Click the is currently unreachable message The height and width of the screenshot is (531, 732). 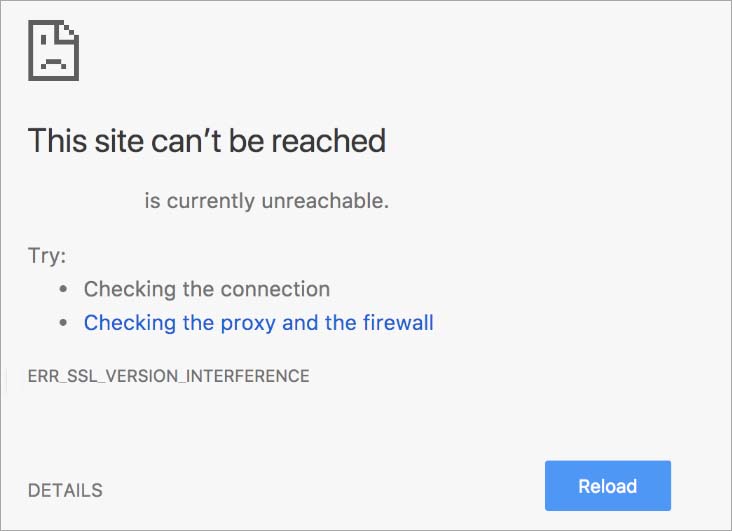pos(266,201)
